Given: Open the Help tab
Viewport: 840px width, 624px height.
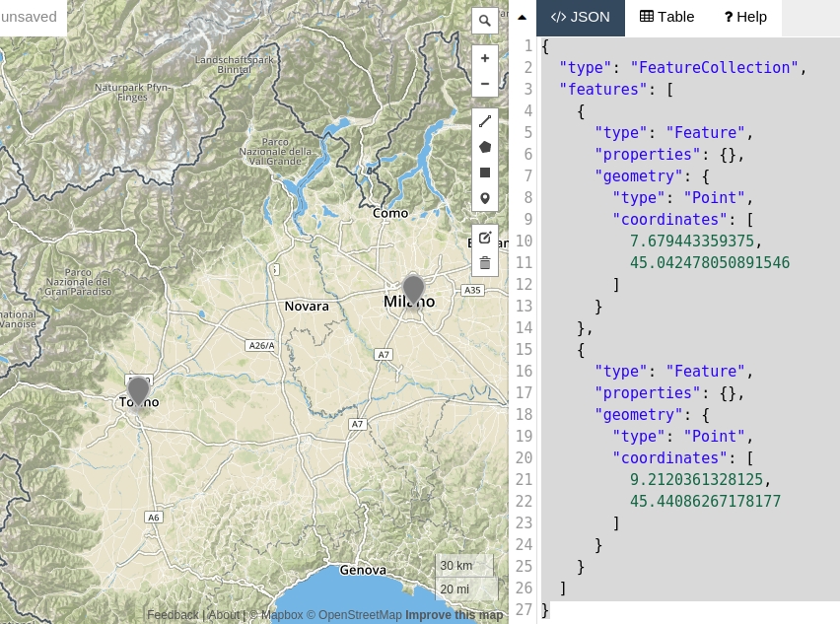Looking at the screenshot, I should (745, 17).
